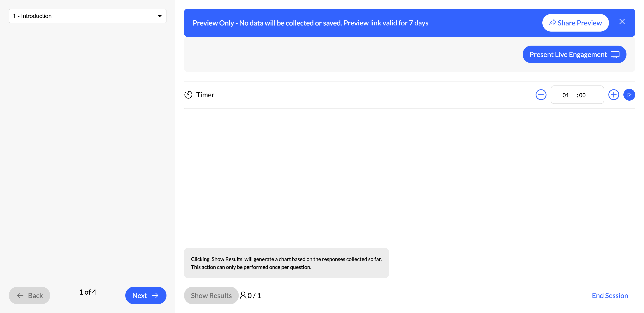End the session via End Session link
Image resolution: width=644 pixels, height=313 pixels.
coord(610,295)
